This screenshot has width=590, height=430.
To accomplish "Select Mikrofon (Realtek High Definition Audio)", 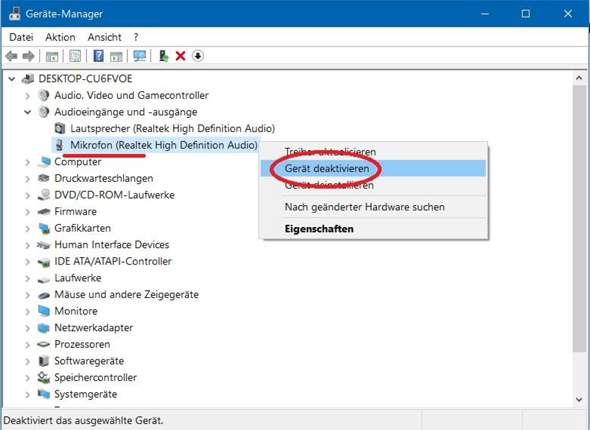I will [x=164, y=145].
